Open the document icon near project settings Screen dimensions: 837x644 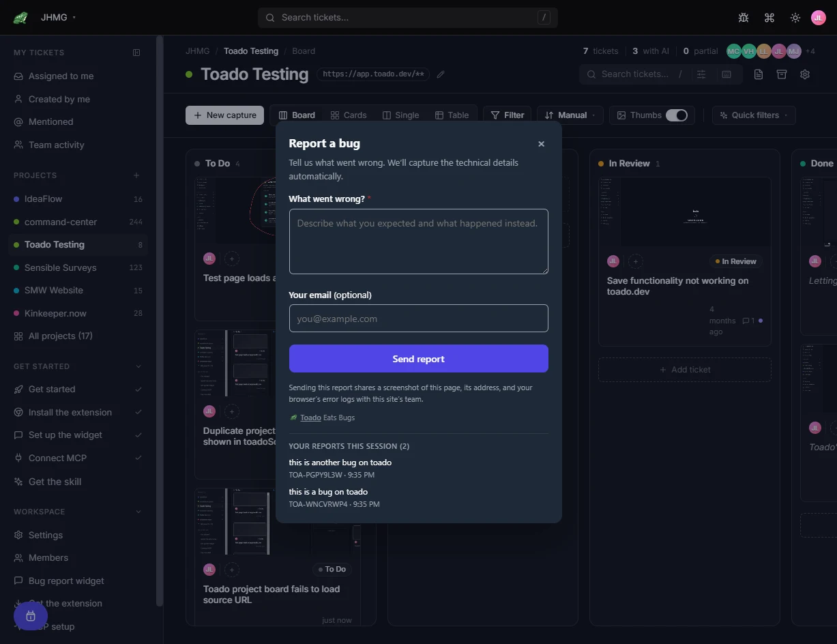(759, 74)
